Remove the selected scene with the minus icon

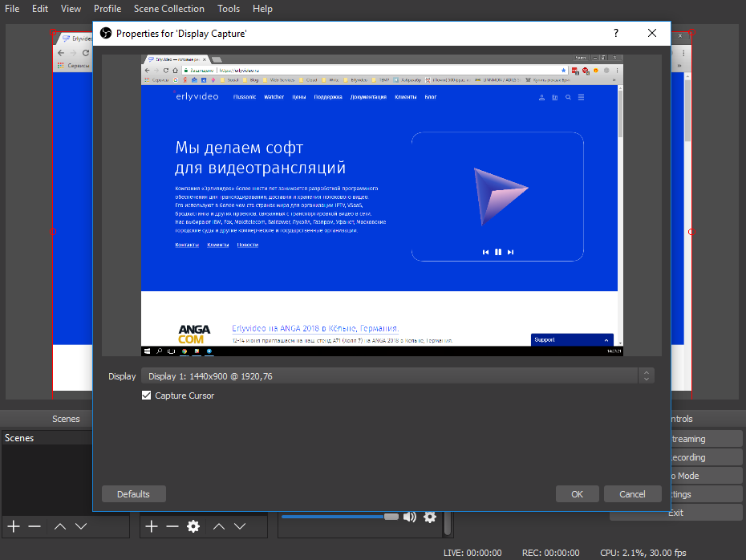34,526
